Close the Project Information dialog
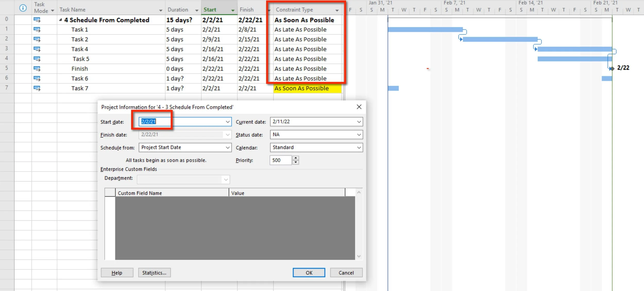Viewport: 644px width, 291px height. (359, 107)
